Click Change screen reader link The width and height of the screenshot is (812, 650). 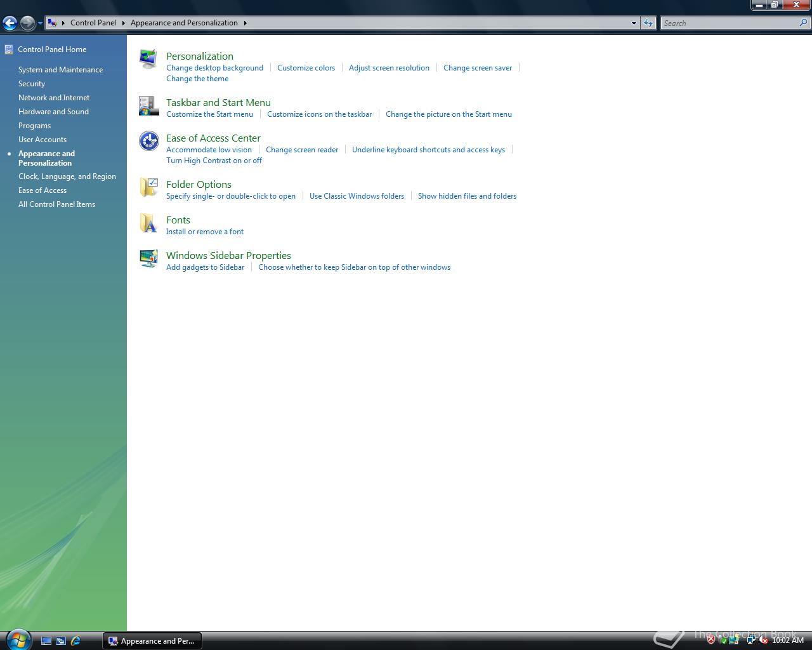(x=302, y=150)
